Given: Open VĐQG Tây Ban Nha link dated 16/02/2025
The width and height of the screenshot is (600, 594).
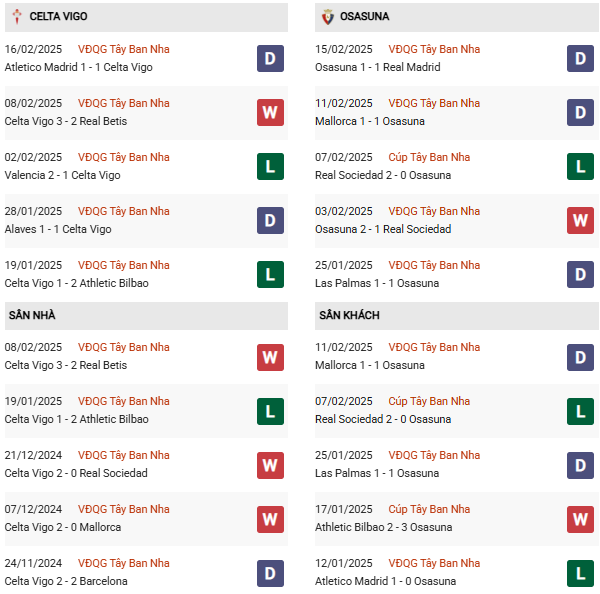Looking at the screenshot, I should (x=123, y=49).
